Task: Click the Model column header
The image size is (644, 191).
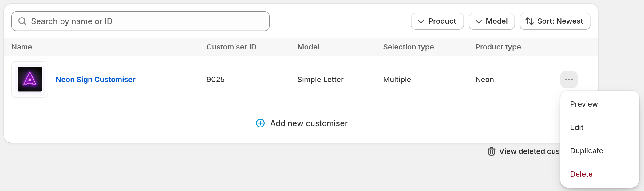Action: (308, 47)
